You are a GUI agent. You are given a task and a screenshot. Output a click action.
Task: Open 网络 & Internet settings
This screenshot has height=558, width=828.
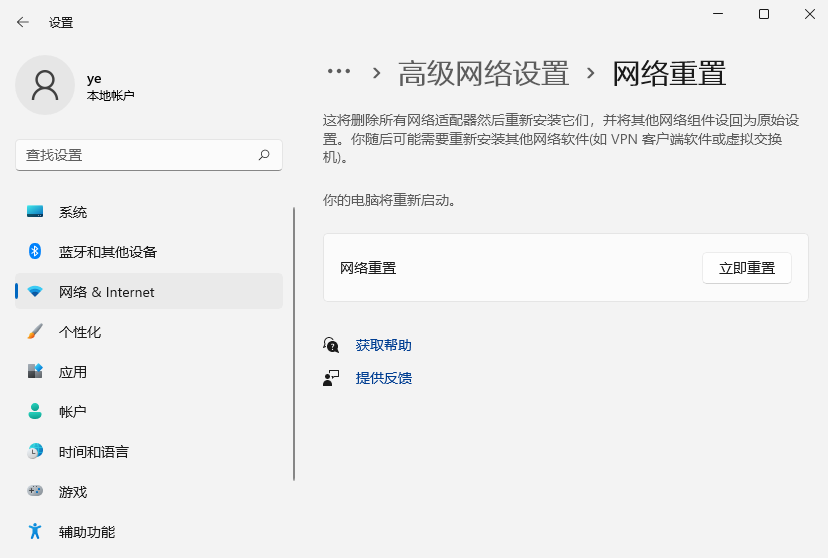pyautogui.click(x=149, y=291)
